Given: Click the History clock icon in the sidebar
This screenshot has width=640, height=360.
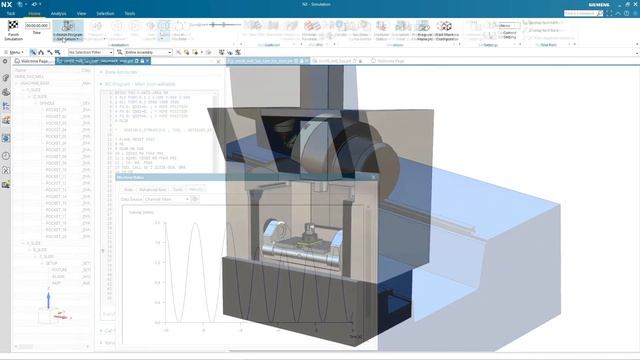Looking at the screenshot, I should 6,156.
